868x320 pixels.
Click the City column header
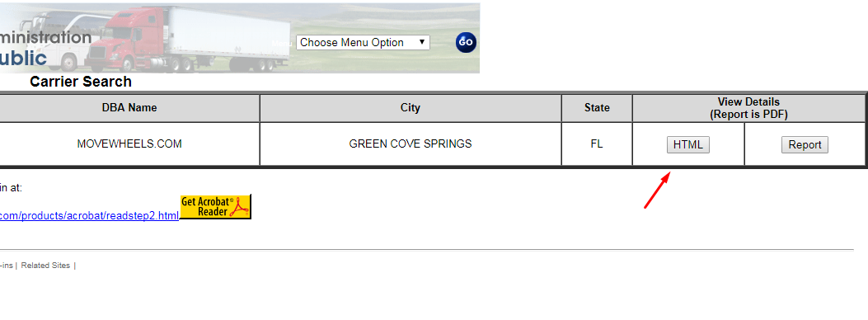(411, 108)
